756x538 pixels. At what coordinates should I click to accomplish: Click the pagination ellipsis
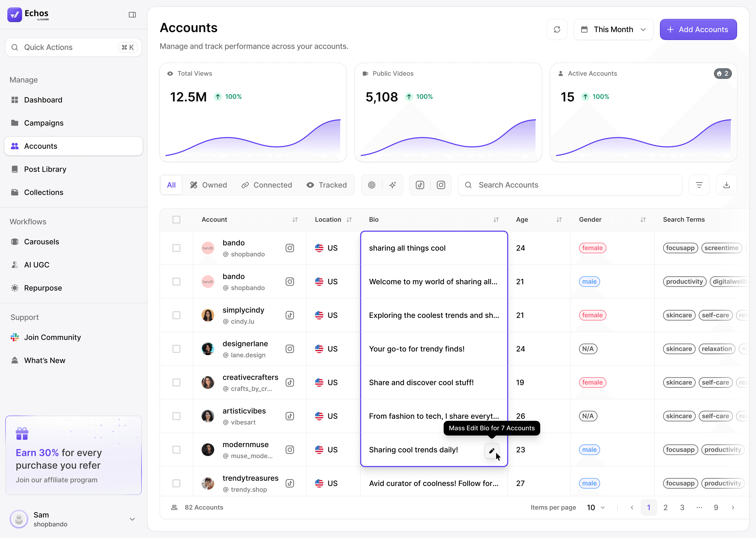(x=699, y=507)
